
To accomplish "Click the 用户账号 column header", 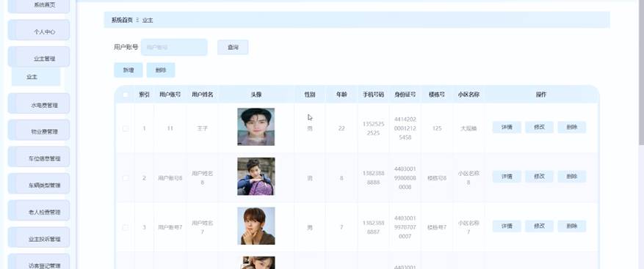I will (170, 95).
